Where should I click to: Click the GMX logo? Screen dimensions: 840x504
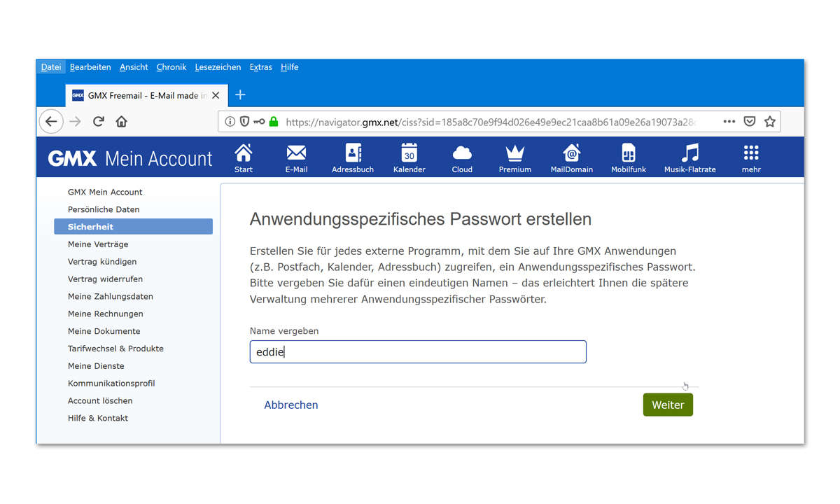72,158
